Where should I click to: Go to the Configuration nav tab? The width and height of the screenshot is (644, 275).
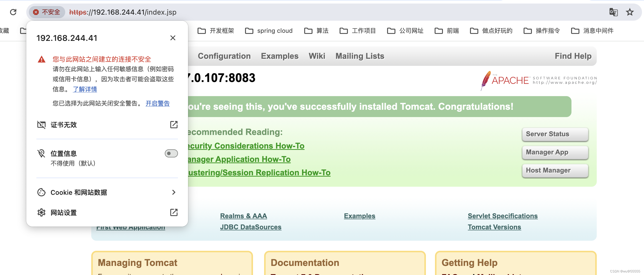pos(224,56)
